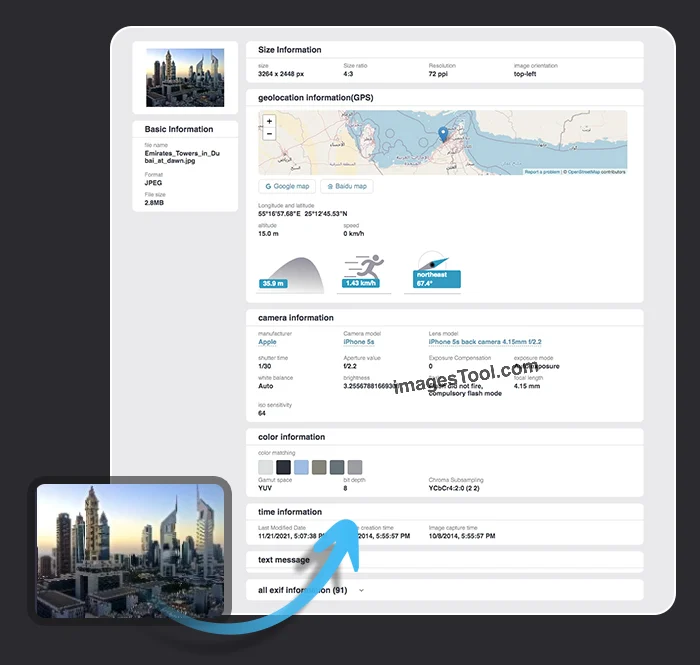Zoom in on the GPS map
Viewport: 700px width, 665px height.
269,121
